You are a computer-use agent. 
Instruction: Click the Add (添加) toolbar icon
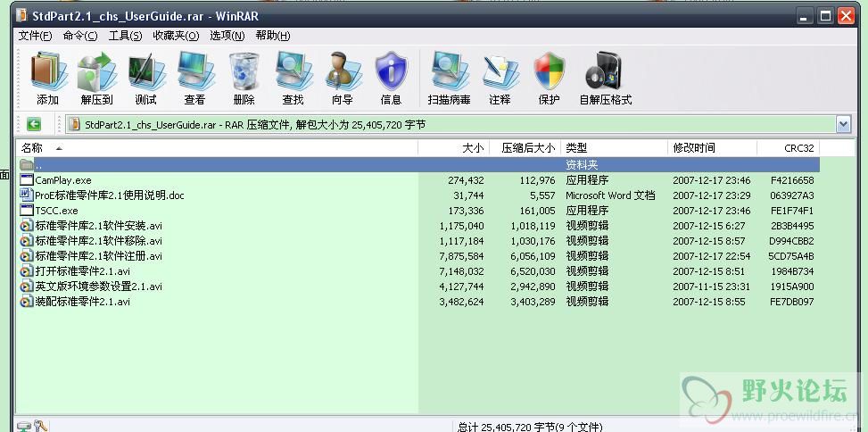48,71
